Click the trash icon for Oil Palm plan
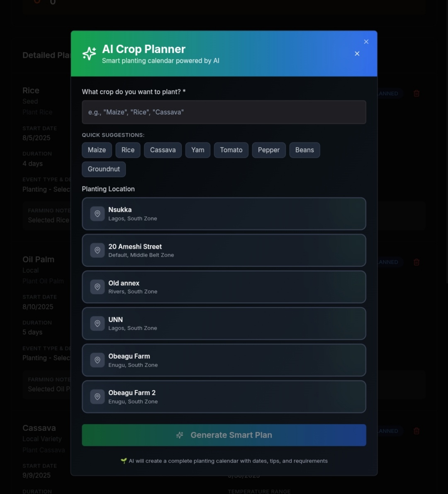Screen dimensions: 448x494 point(416,262)
